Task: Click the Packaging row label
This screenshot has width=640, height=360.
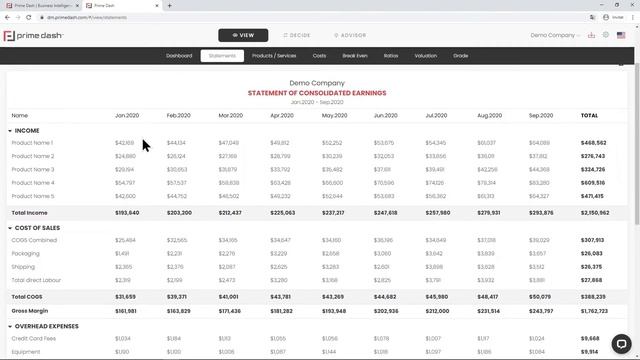Action: point(25,254)
